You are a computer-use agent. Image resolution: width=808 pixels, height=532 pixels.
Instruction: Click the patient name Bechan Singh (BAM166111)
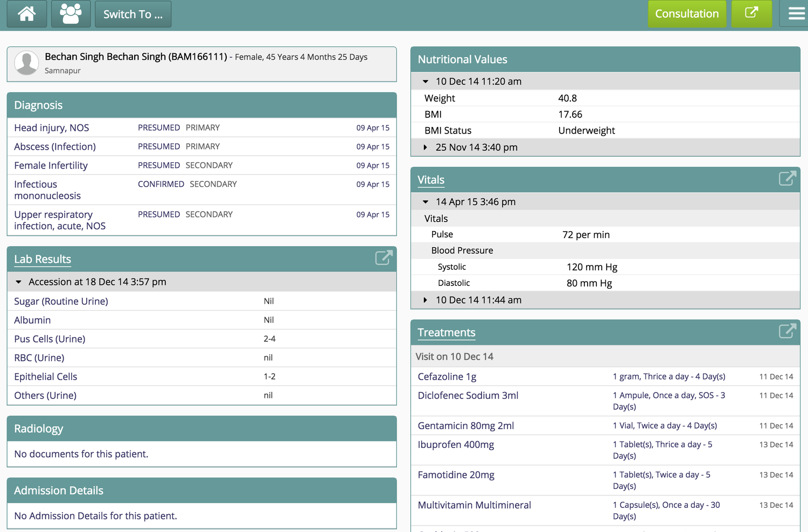(136, 57)
